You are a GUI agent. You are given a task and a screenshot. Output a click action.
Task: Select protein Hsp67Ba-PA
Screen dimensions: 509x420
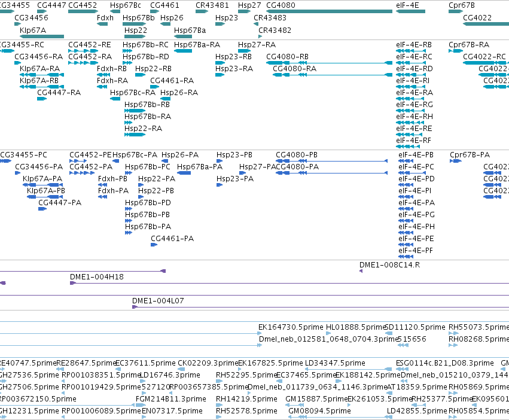pos(199,167)
